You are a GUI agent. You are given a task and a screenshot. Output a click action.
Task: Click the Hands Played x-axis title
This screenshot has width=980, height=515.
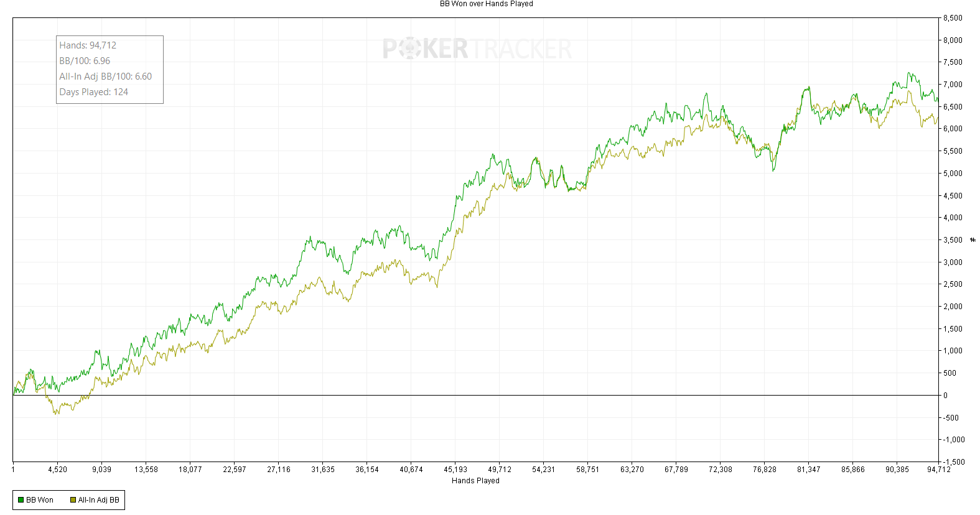(475, 481)
